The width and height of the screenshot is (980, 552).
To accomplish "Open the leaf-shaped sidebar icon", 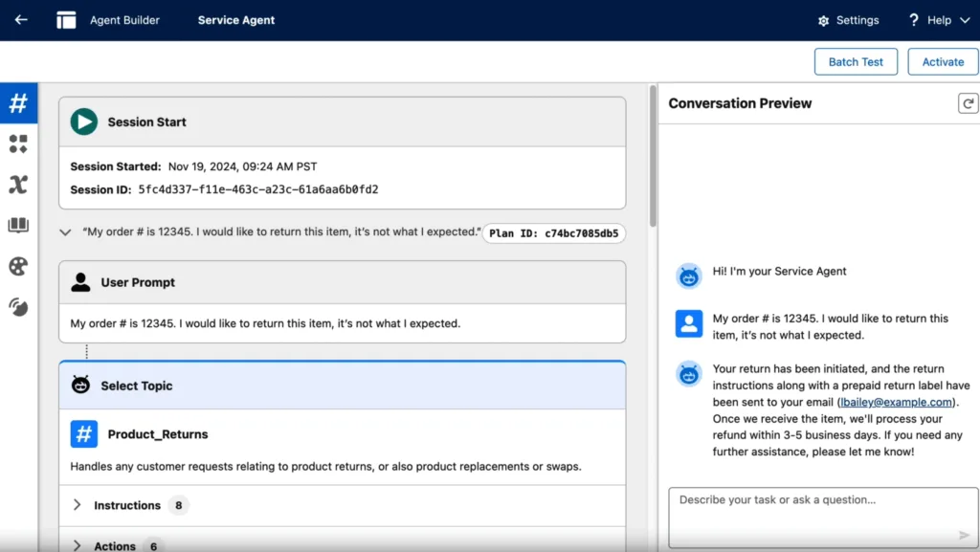I will coord(19,307).
